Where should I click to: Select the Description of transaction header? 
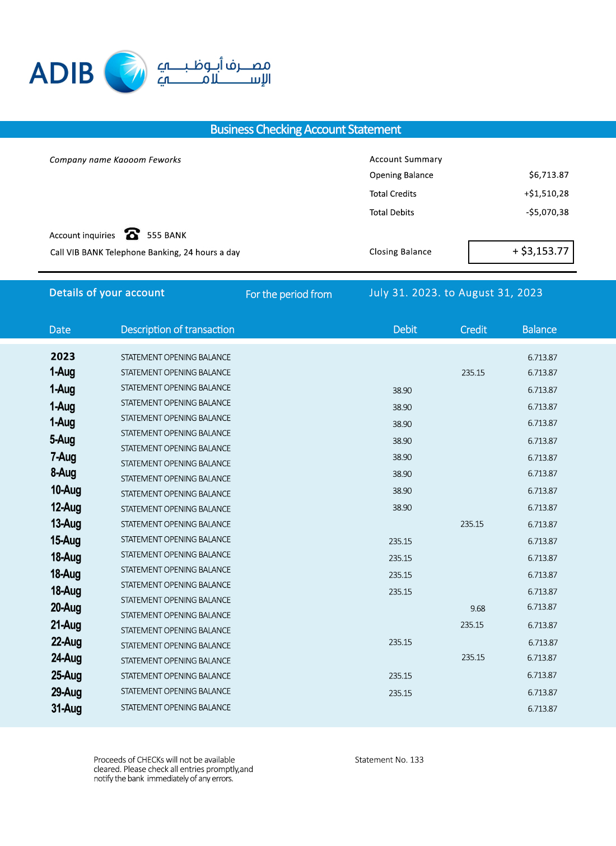coord(178,329)
